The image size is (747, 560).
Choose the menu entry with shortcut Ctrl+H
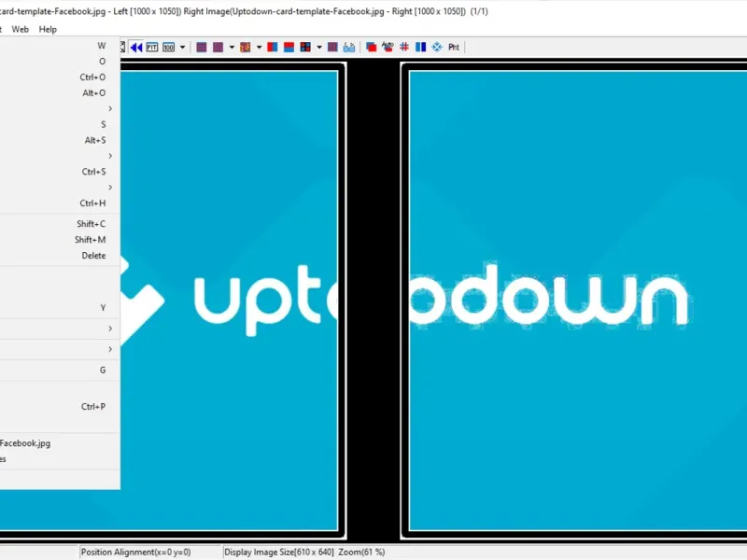(60, 203)
